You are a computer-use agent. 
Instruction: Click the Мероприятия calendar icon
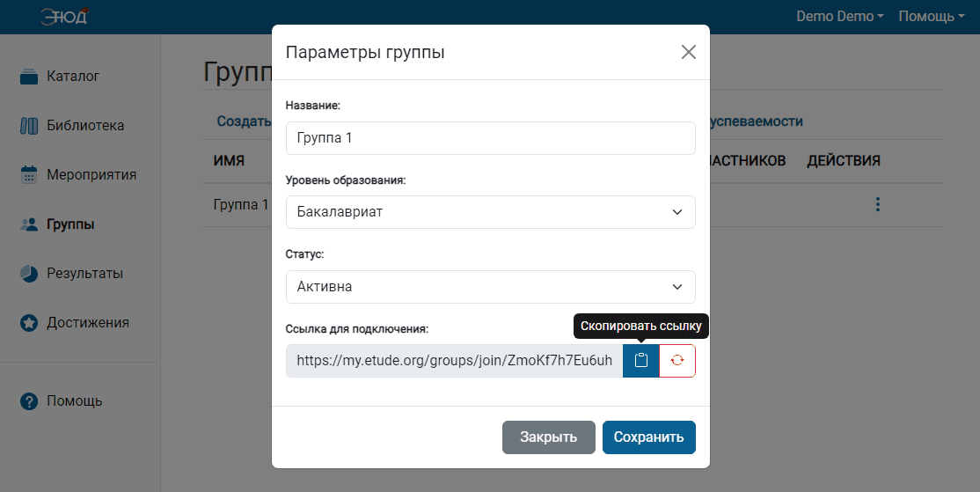point(29,175)
